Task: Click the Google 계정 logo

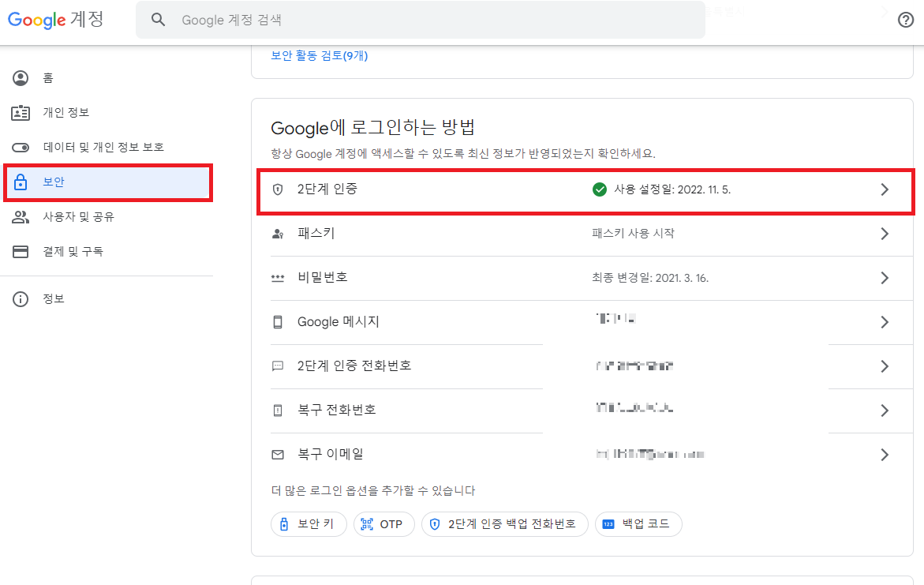Action: click(x=55, y=20)
